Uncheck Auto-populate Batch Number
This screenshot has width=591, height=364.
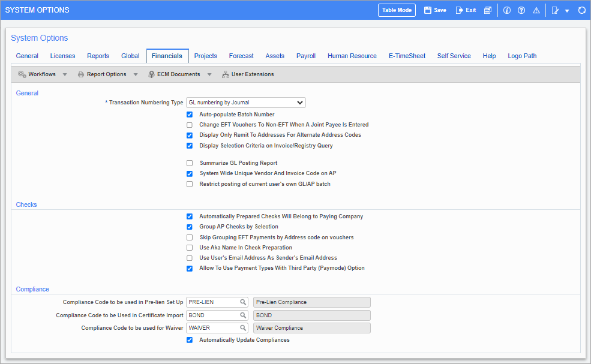[x=190, y=114]
